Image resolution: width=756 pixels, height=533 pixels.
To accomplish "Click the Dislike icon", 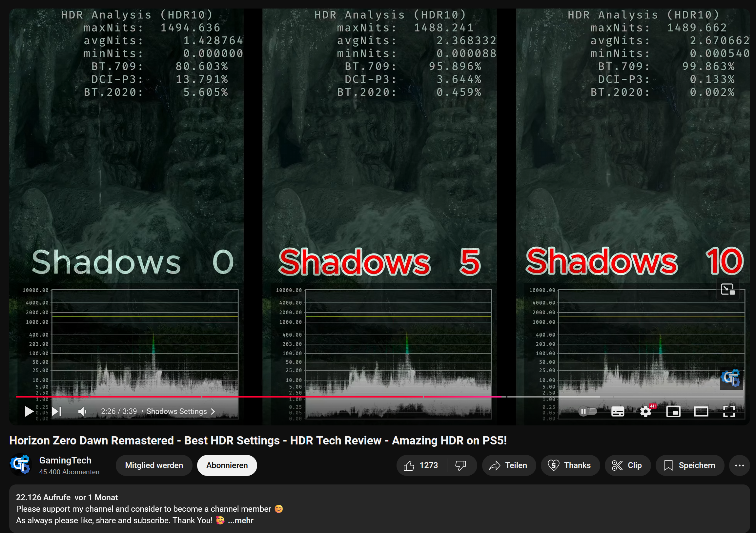I will point(461,464).
